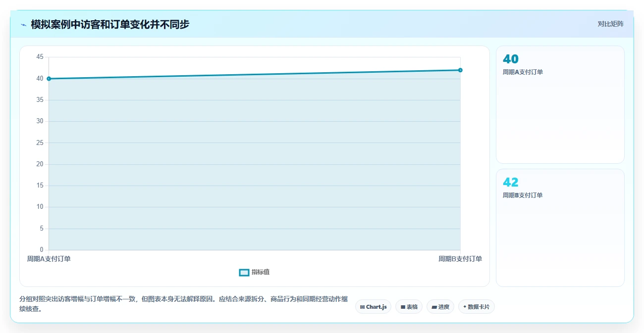Select the Chart.js tag

coord(373,307)
